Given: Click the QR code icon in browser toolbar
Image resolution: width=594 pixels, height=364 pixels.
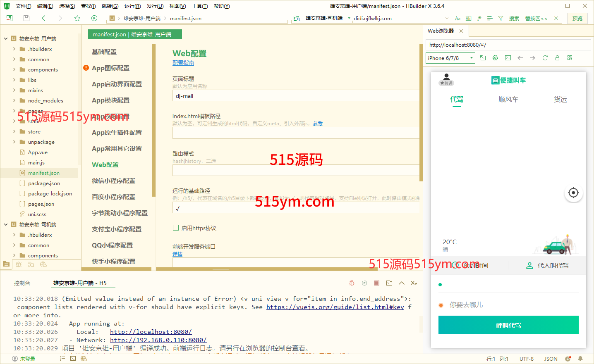Looking at the screenshot, I should coord(570,58).
